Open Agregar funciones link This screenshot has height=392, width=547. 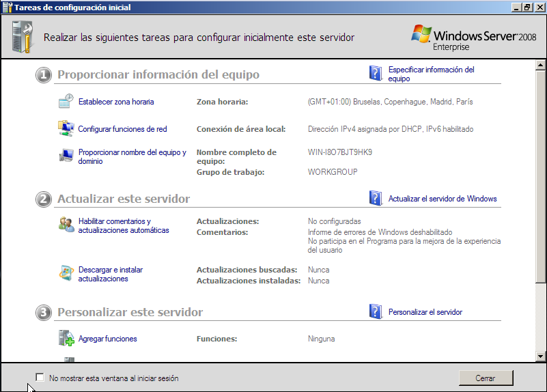[107, 339]
